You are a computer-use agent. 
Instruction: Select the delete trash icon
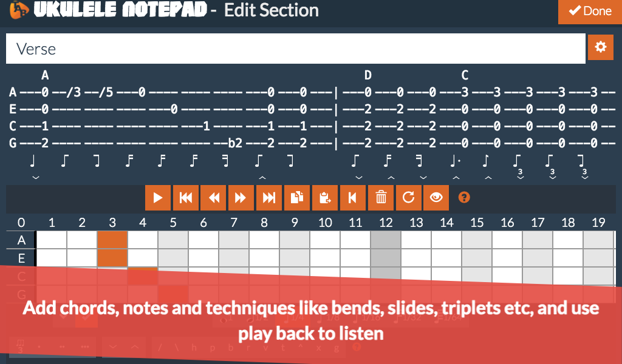(380, 198)
